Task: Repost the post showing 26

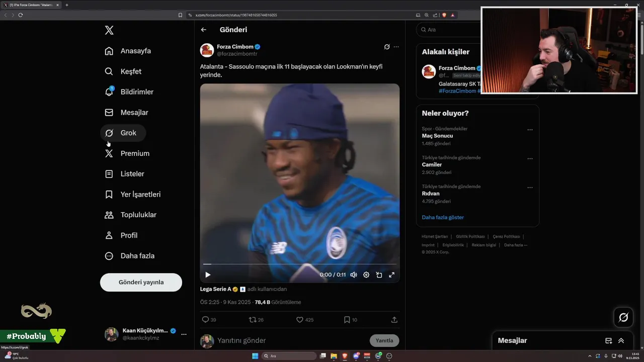Action: point(256,320)
